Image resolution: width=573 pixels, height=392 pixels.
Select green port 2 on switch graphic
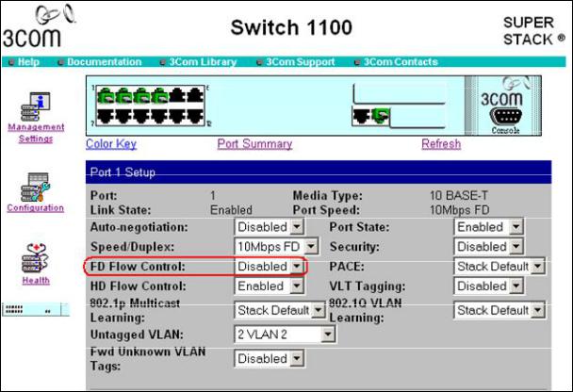(123, 95)
